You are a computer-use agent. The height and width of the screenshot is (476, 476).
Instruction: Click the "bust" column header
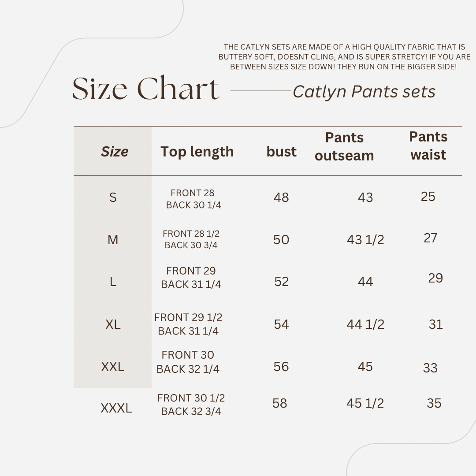coord(281,152)
